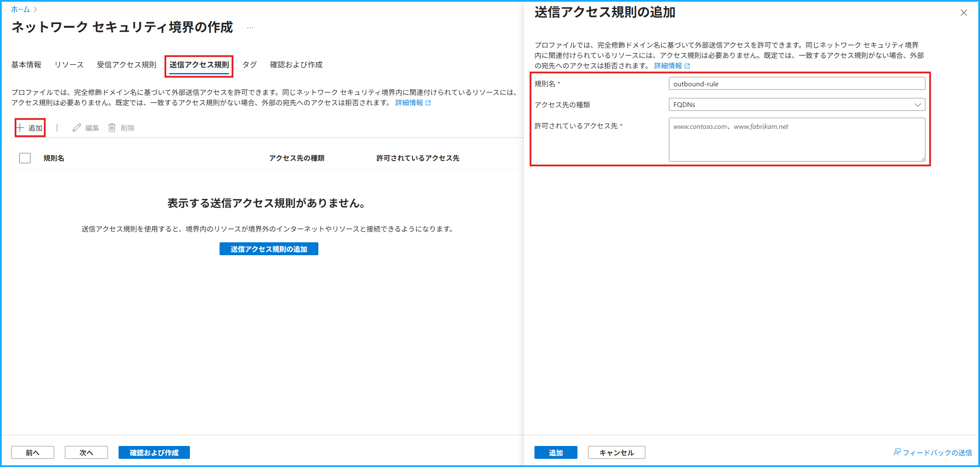980x467 pixels.
Task: Click breadcrumb chevron next to ホーム
Action: [36, 9]
